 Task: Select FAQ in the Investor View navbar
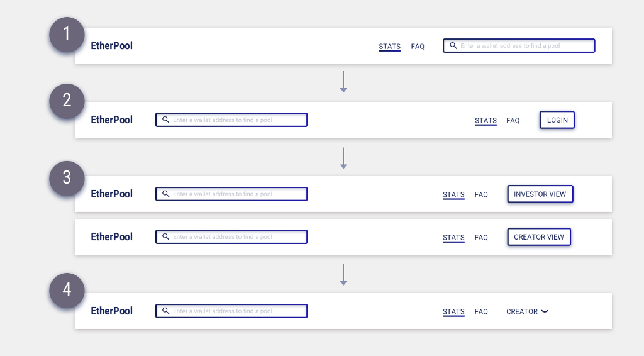click(x=481, y=195)
